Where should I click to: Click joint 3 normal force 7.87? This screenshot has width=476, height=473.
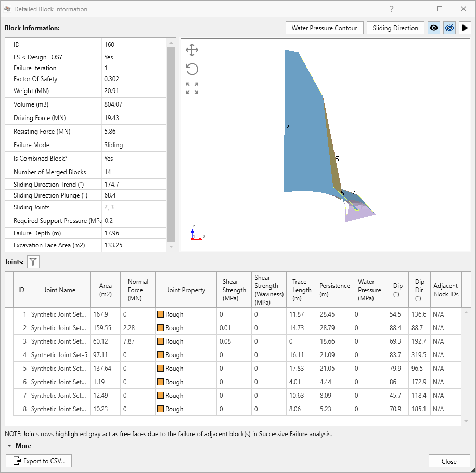pos(128,341)
